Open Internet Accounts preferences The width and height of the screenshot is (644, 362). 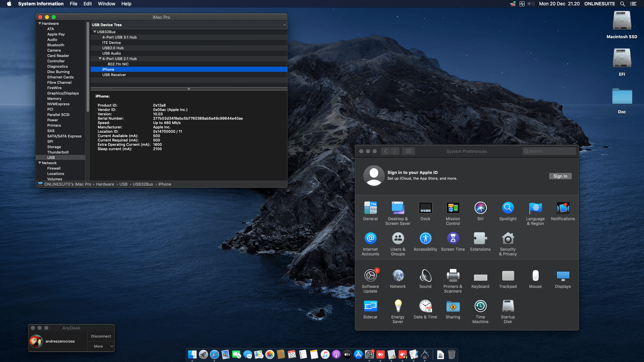[x=370, y=244]
